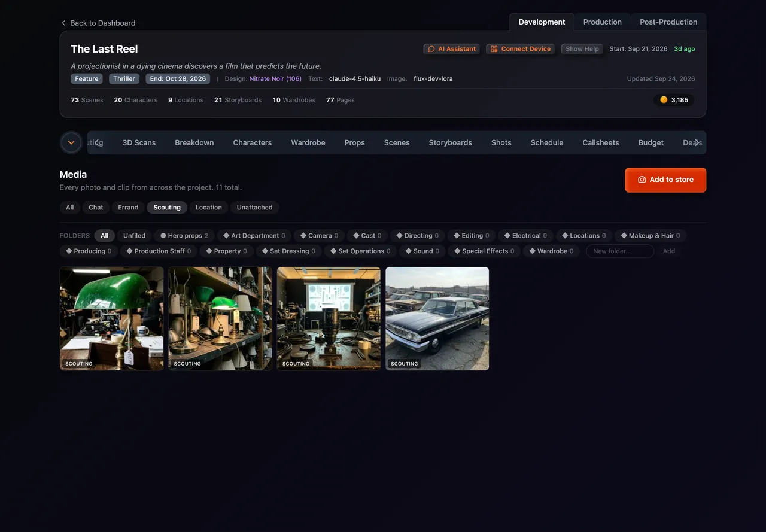Switch to the Post-Production tab
This screenshot has width=766, height=532.
coord(668,22)
